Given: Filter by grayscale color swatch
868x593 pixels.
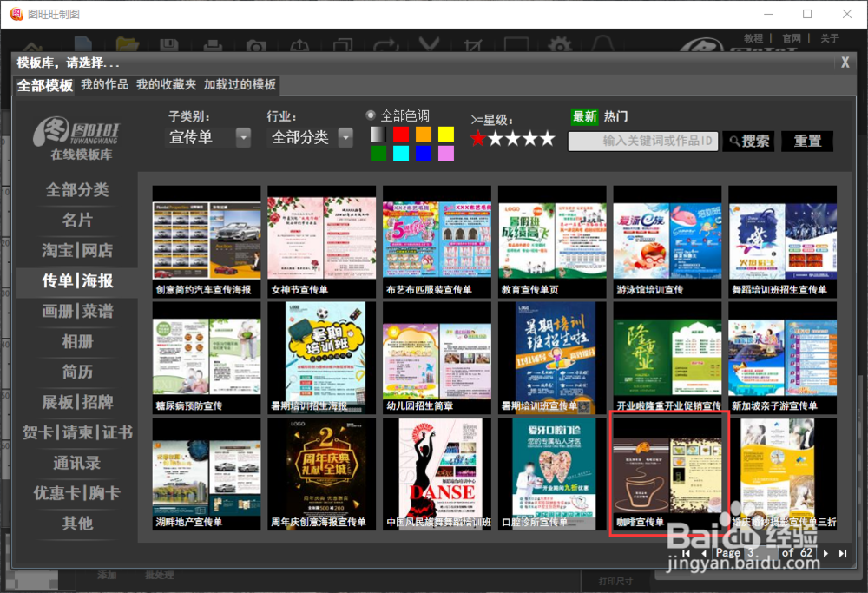Looking at the screenshot, I should 378,135.
